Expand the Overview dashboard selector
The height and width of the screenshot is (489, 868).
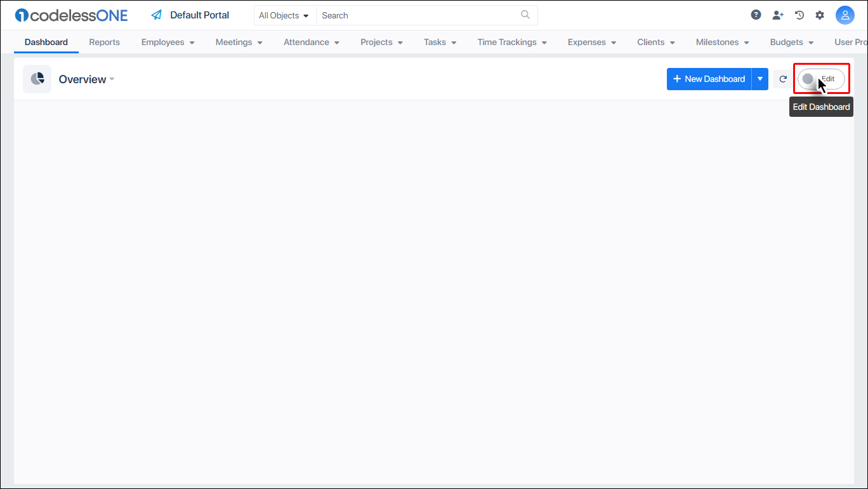112,79
